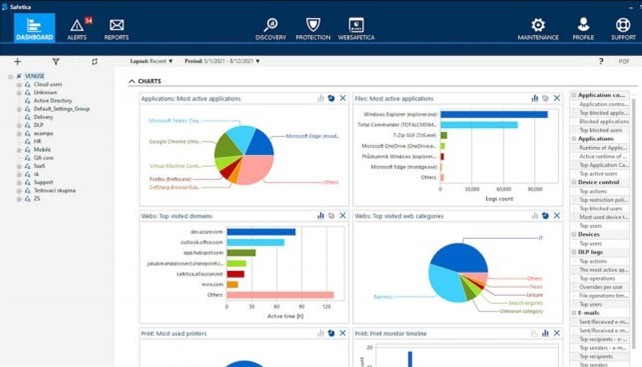642x367 pixels.
Task: Switch the Files: Most active applications chart to pie view
Action: pyautogui.click(x=545, y=98)
